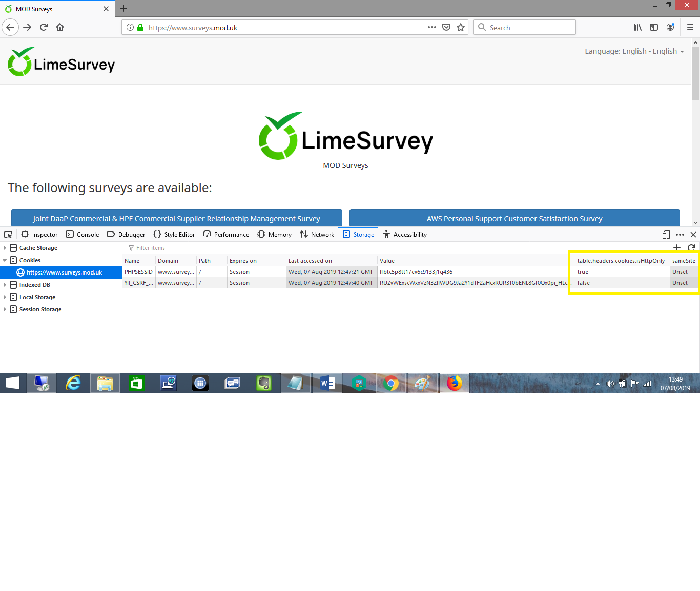Close the MOD Surveys tab
The image size is (700, 591).
[106, 9]
